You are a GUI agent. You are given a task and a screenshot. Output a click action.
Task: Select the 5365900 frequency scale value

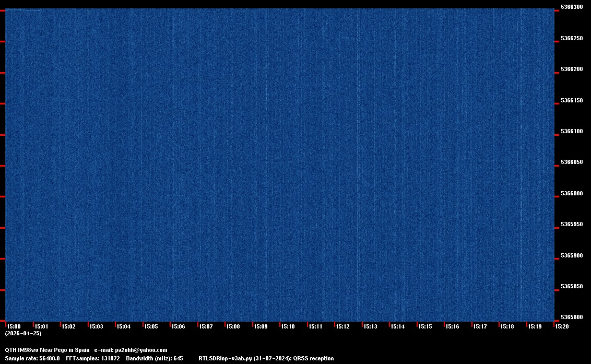click(571, 256)
